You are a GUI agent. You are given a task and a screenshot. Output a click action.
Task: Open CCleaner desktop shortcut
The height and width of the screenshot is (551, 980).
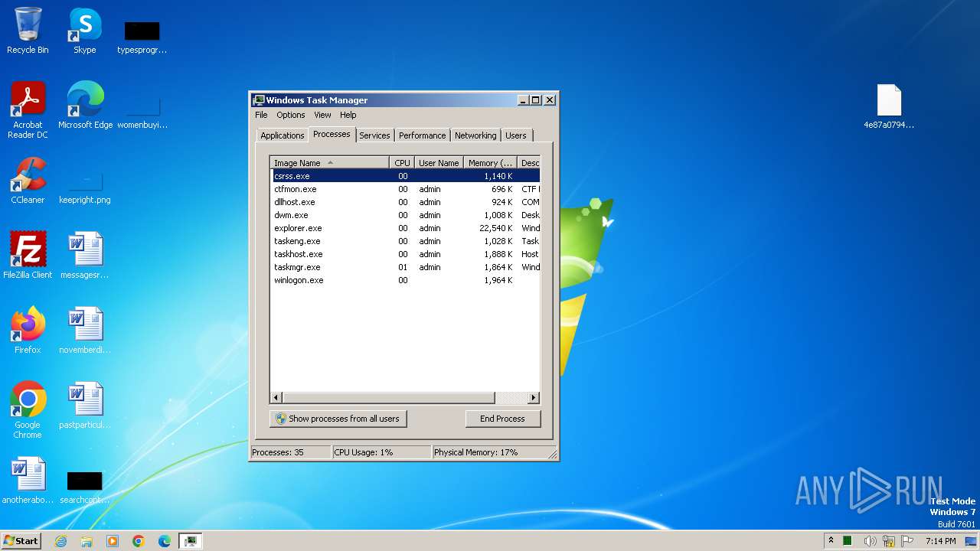coord(28,181)
